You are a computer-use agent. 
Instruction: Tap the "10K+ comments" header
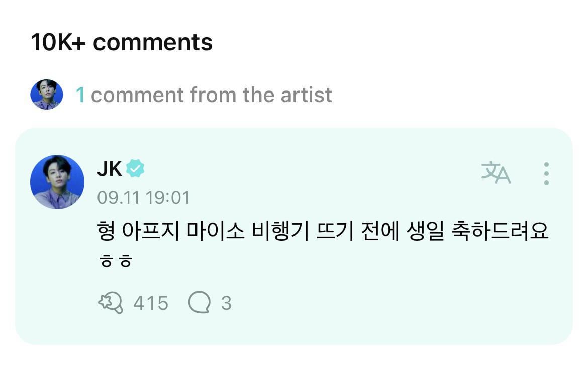(x=122, y=42)
